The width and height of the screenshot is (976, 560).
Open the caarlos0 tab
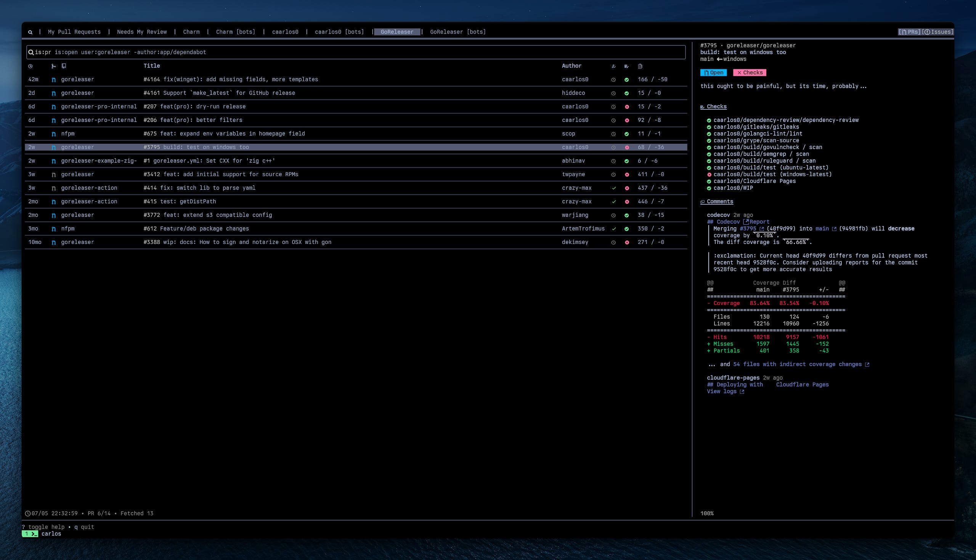click(x=285, y=32)
